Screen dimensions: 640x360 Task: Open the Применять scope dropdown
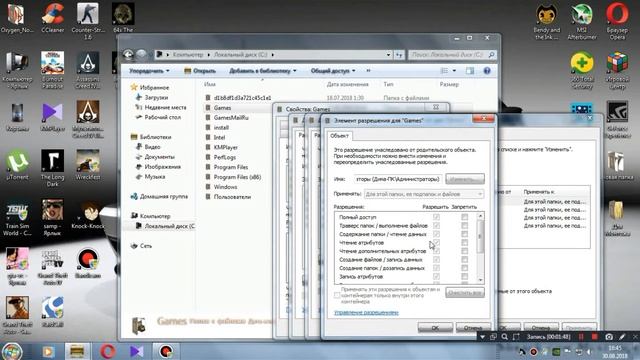coord(424,194)
